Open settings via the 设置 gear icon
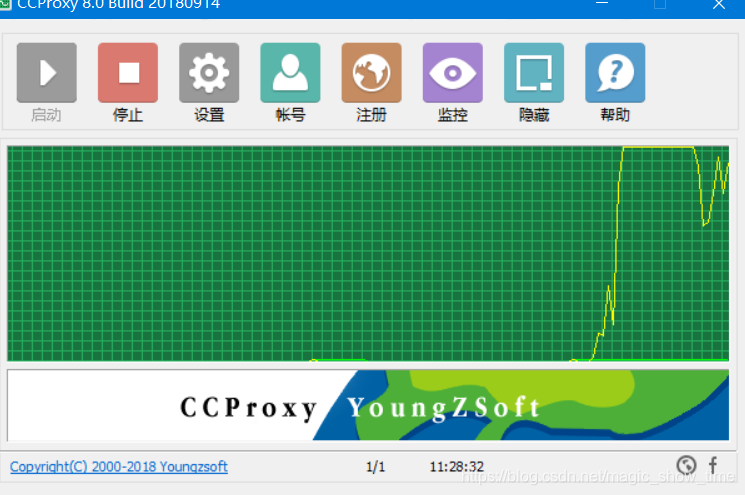 [x=209, y=73]
